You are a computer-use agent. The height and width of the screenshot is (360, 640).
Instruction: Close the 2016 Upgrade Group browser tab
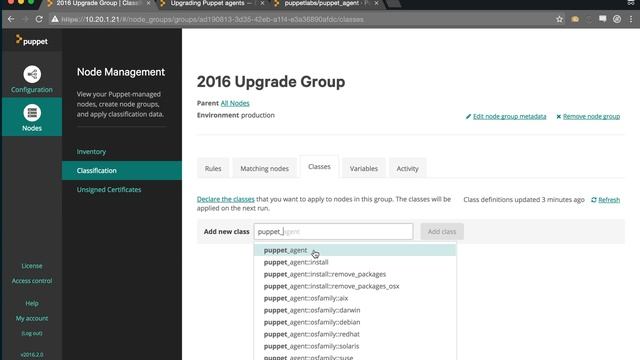[148, 3]
